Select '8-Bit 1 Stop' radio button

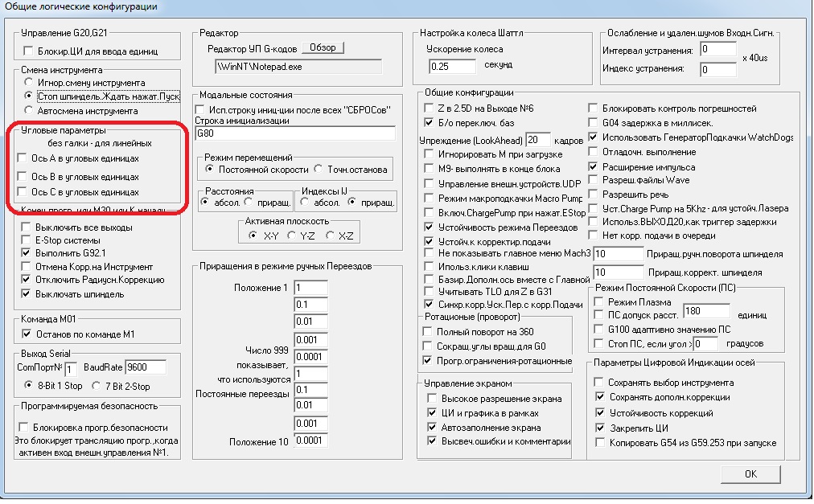pos(28,385)
